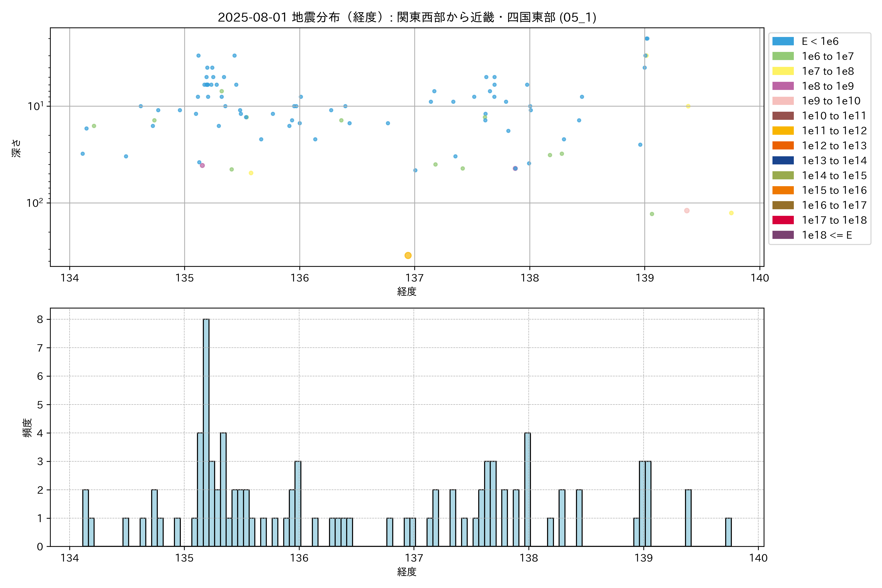Click the '頻度' y-axis label of the histogram
Image resolution: width=882 pixels, height=588 pixels.
coord(27,428)
